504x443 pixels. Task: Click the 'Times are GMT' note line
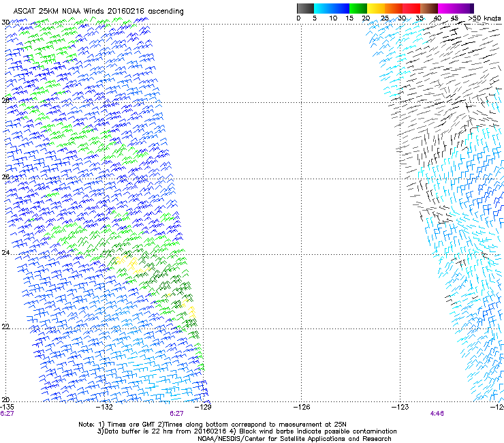point(212,425)
